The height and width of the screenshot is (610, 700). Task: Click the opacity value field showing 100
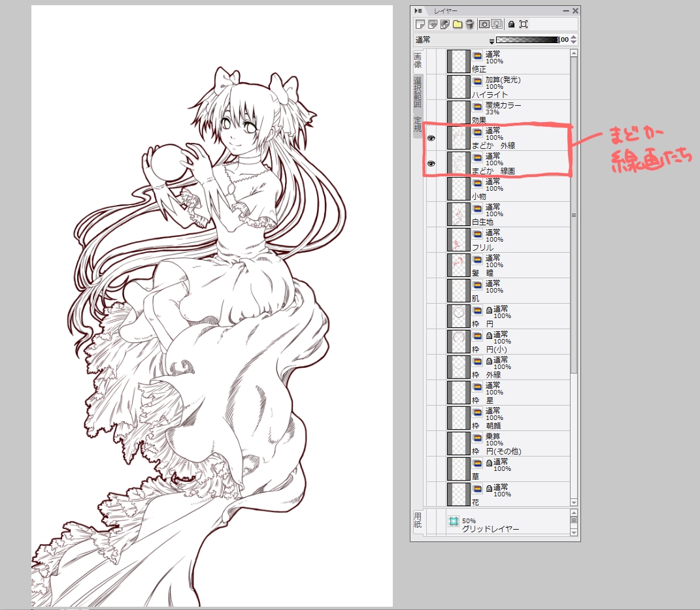[564, 40]
